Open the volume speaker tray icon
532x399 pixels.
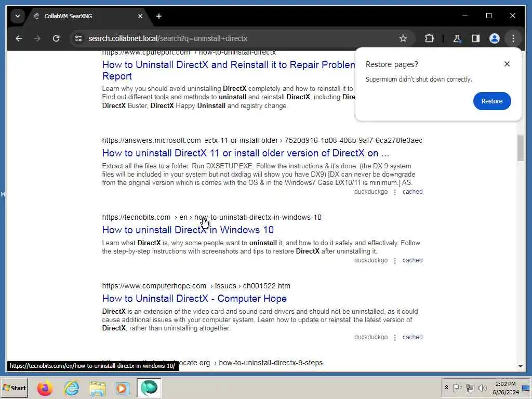coord(482,388)
